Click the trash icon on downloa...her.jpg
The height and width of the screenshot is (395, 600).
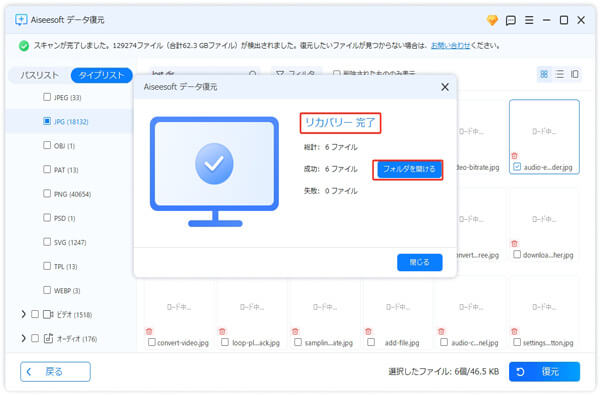click(x=514, y=243)
